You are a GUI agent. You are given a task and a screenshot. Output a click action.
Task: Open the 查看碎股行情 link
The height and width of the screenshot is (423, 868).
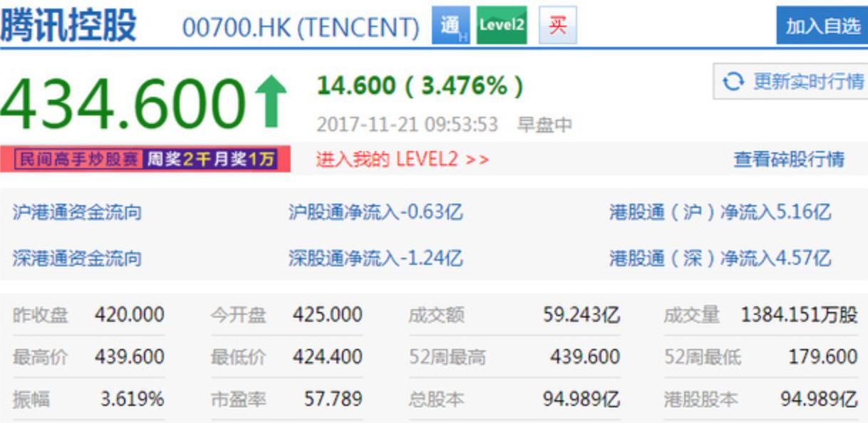(789, 159)
